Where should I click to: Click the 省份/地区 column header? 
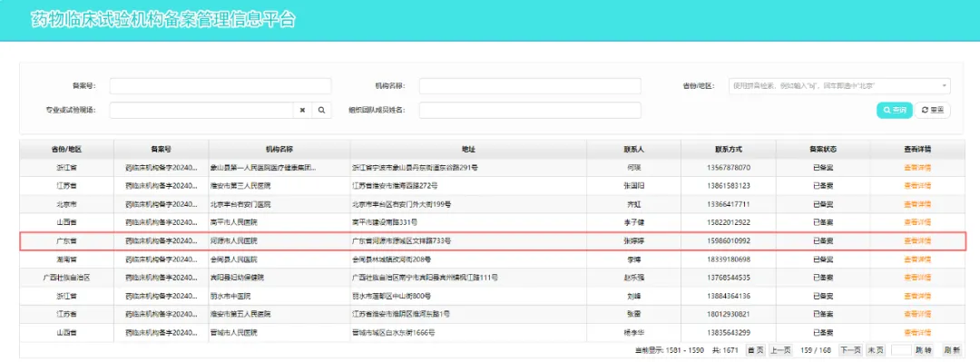point(67,150)
